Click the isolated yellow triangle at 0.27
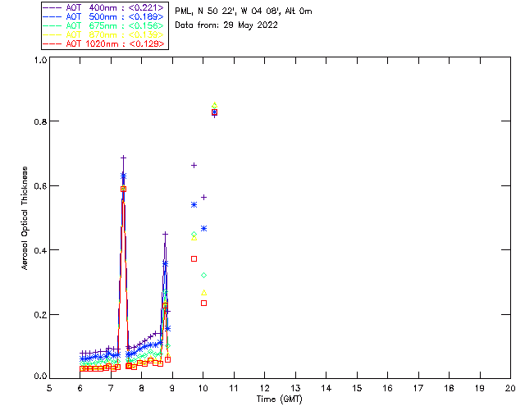This screenshot has height=420, width=525. click(203, 293)
